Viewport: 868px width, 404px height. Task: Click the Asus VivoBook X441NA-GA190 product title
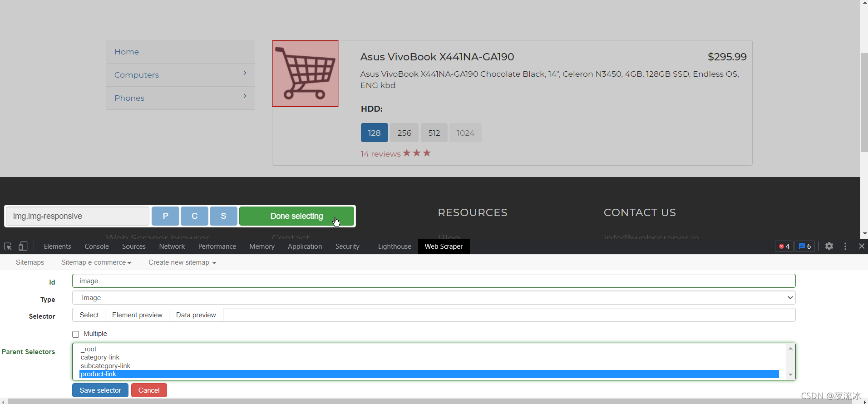pyautogui.click(x=437, y=57)
